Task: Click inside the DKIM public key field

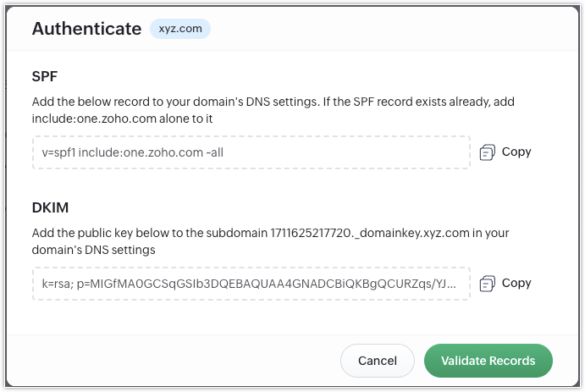Action: pyautogui.click(x=251, y=284)
